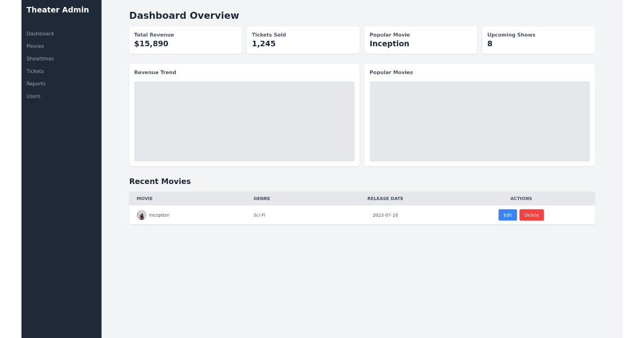Edit the Inception movie entry
This screenshot has width=644, height=338.
point(507,215)
